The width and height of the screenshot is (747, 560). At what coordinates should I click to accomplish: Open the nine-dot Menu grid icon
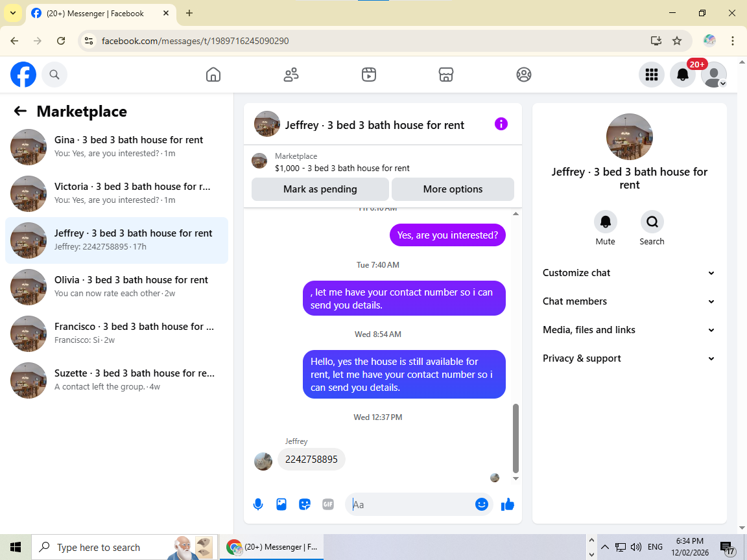click(x=651, y=75)
